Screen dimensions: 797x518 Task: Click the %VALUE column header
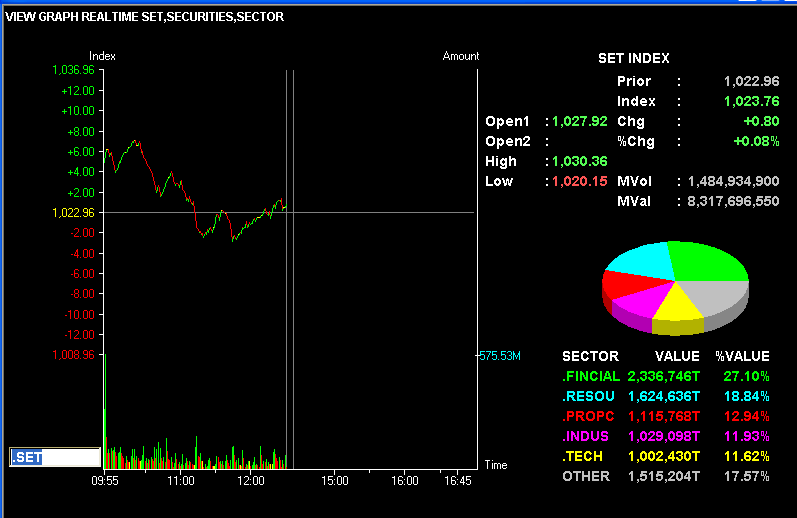tap(742, 356)
